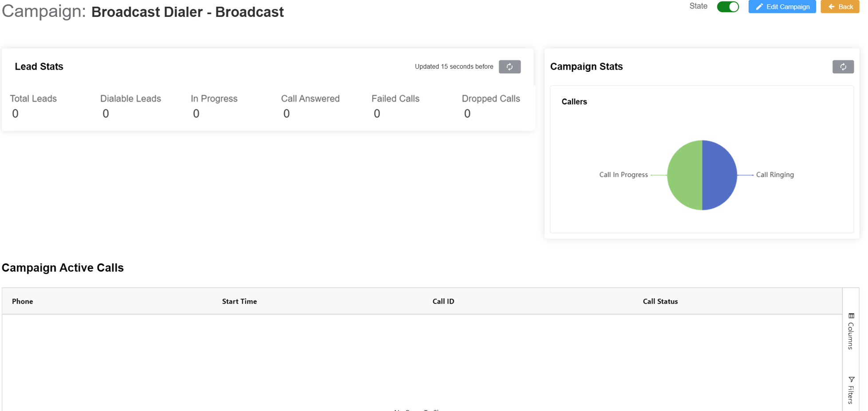868x411 pixels.
Task: Sort by the Call ID column header
Action: (x=443, y=301)
